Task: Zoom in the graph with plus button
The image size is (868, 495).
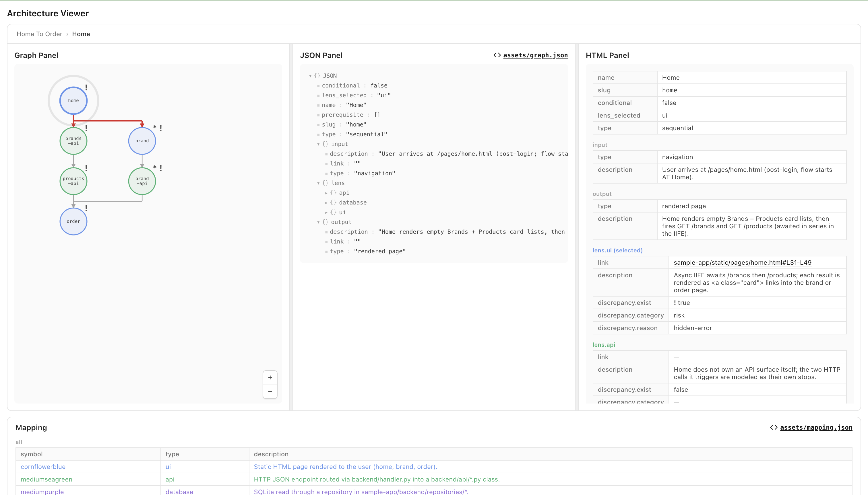Action: 270,377
